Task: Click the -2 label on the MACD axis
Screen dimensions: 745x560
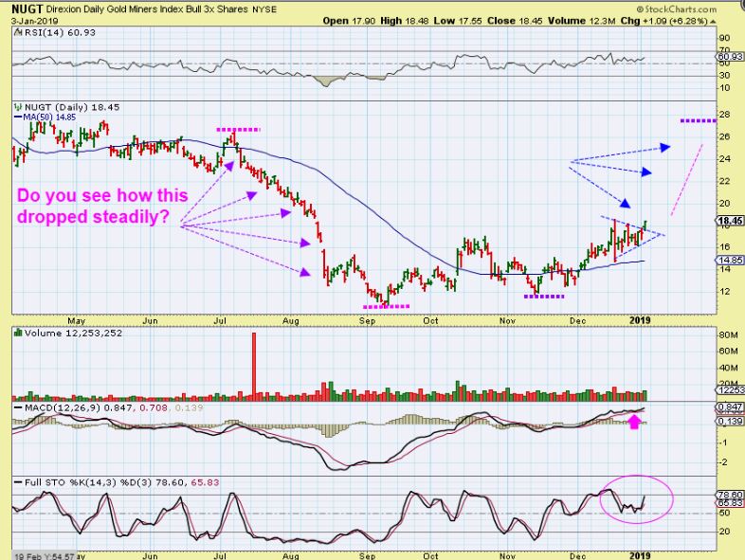Action: click(724, 462)
